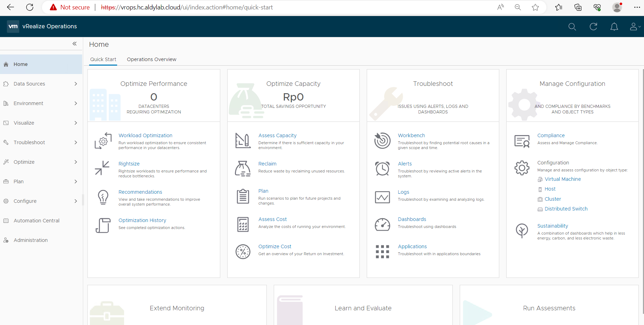Open the Workload Optimization link
Viewport: 644px width, 325px height.
coord(145,135)
